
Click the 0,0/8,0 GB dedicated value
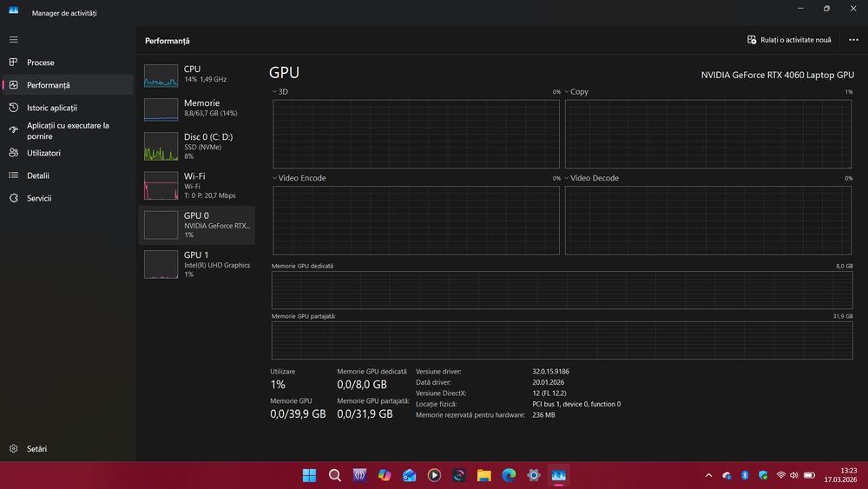click(x=362, y=384)
